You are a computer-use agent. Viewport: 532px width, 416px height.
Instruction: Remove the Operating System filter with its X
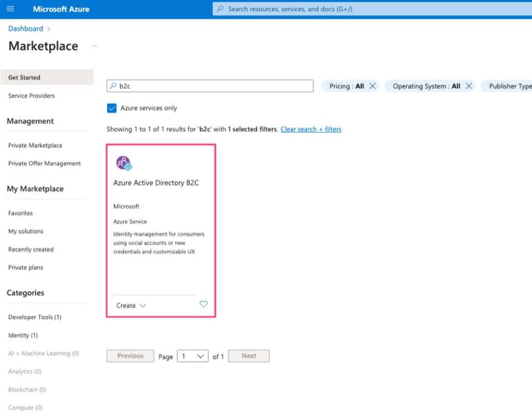[468, 86]
